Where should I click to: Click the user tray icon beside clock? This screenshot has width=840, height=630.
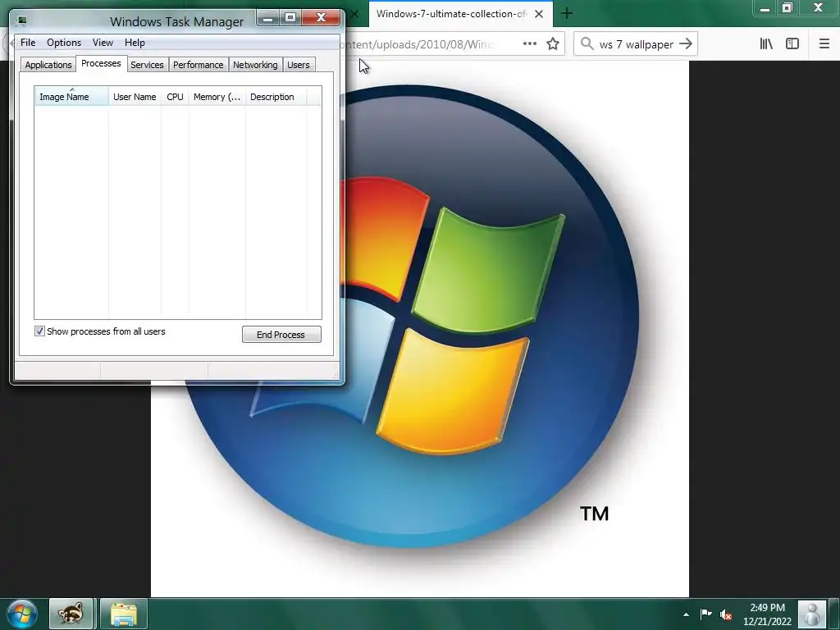(811, 614)
